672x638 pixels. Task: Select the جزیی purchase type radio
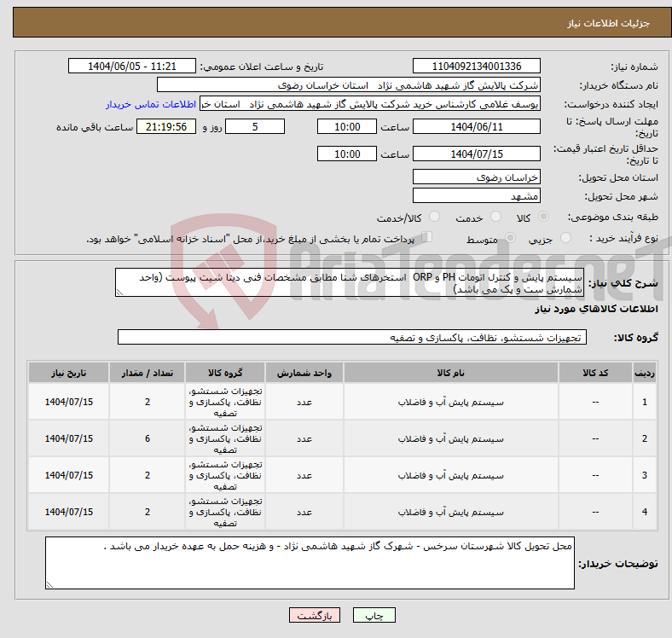coord(565,238)
